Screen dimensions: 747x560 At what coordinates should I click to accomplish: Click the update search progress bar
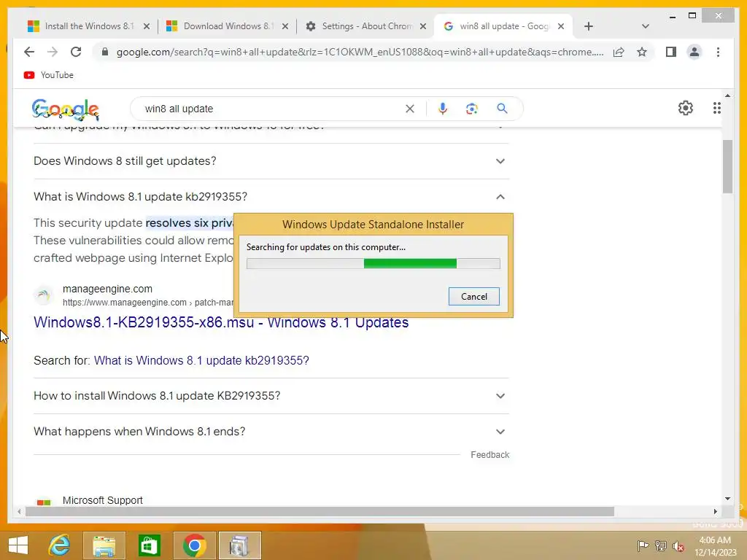[x=373, y=263]
